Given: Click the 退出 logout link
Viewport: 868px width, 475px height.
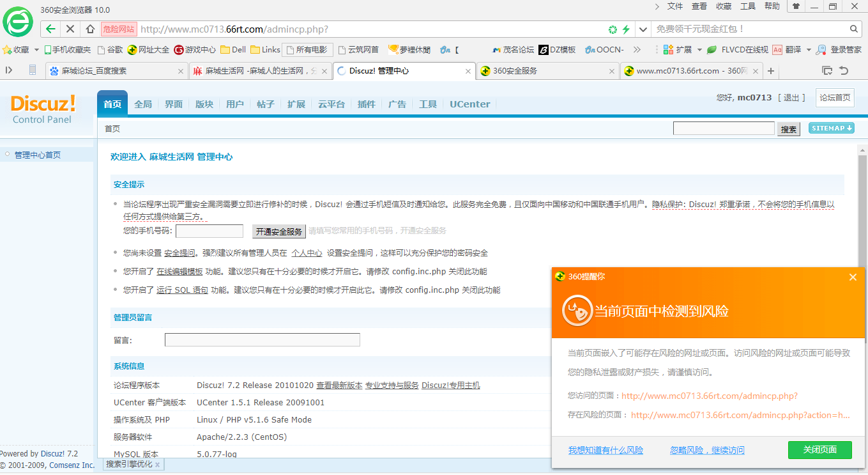Looking at the screenshot, I should click(791, 98).
